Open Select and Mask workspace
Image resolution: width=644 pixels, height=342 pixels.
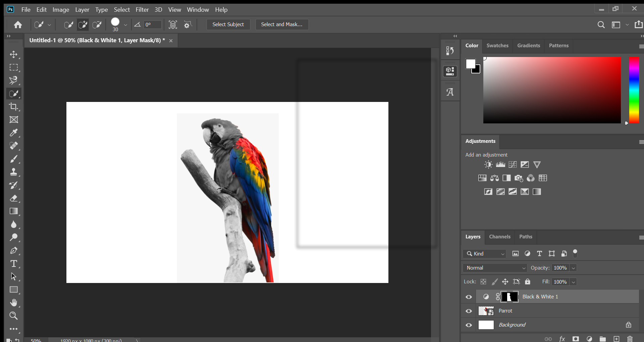pyautogui.click(x=282, y=24)
